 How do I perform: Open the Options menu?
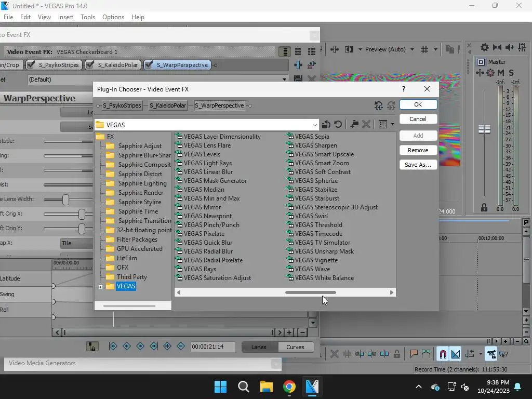click(x=113, y=17)
